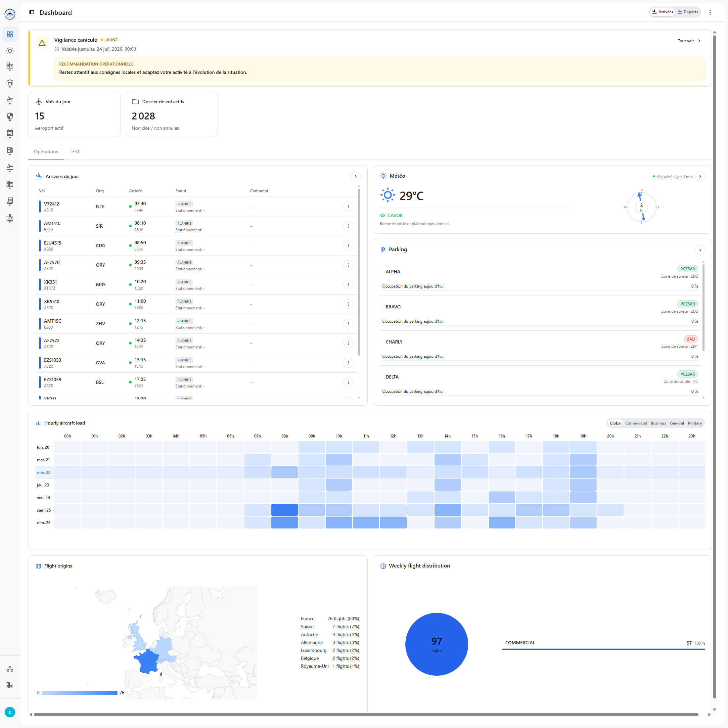Viewport: 728px width, 728px height.
Task: Switch to the TEST tab
Action: 74,152
